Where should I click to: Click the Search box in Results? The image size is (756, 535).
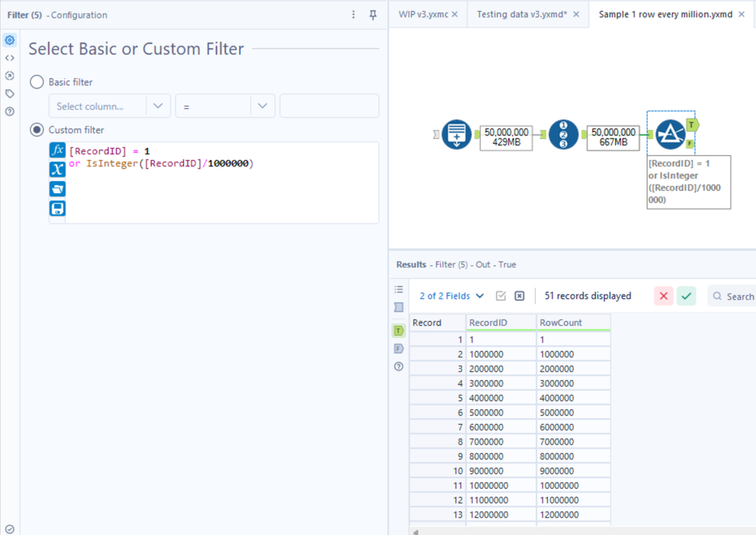click(x=733, y=296)
